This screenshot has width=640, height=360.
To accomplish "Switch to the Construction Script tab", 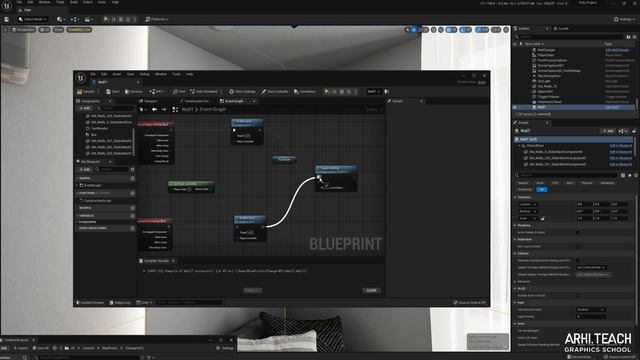I will click(x=195, y=101).
